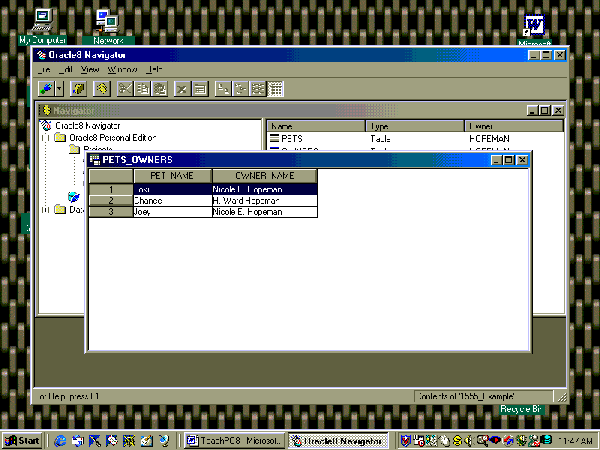Click the highlighted pet name cell in row 1

point(173,189)
